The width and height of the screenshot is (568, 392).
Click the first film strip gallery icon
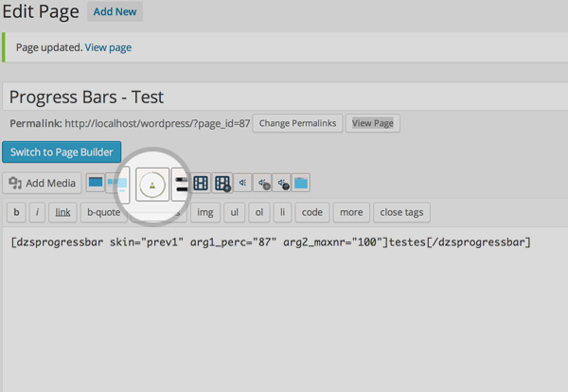tap(201, 184)
